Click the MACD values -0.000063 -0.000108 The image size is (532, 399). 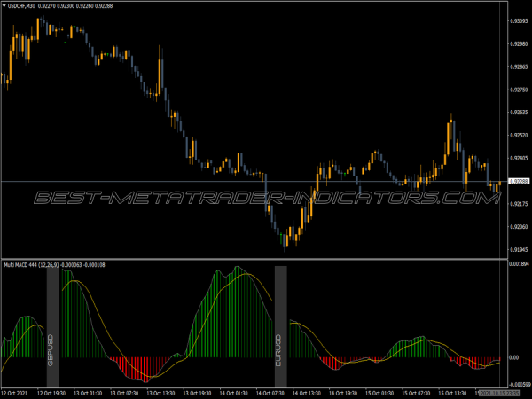[82, 265]
